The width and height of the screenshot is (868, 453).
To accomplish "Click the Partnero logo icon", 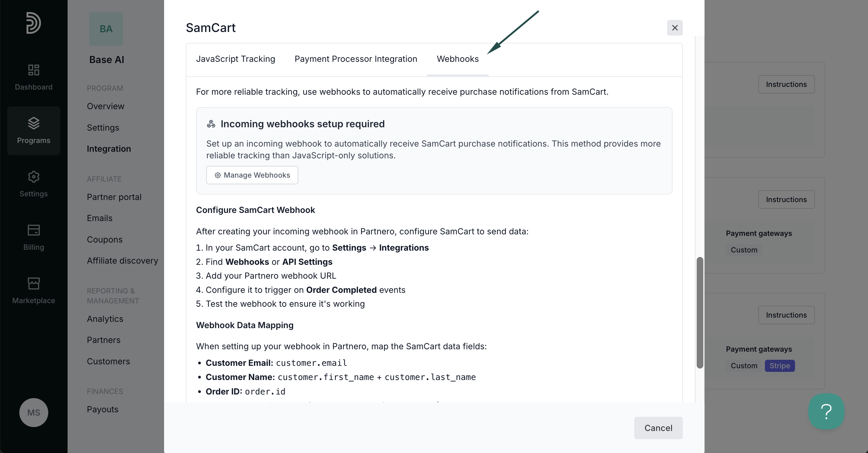I will [34, 23].
